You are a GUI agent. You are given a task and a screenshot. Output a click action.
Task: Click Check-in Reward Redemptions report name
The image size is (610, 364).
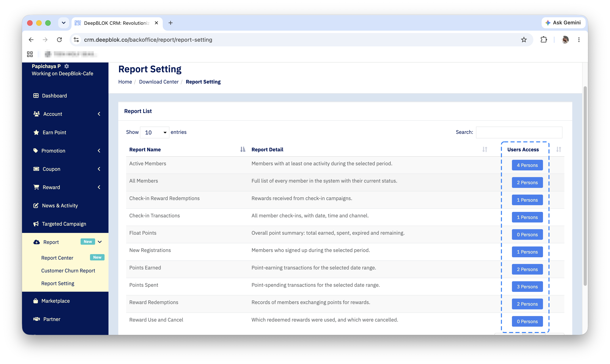coord(164,198)
